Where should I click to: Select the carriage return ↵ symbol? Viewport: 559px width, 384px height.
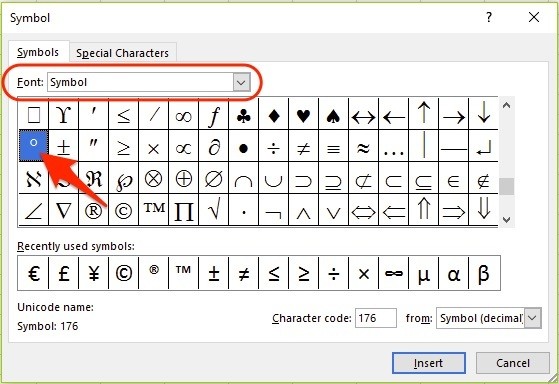coord(483,145)
